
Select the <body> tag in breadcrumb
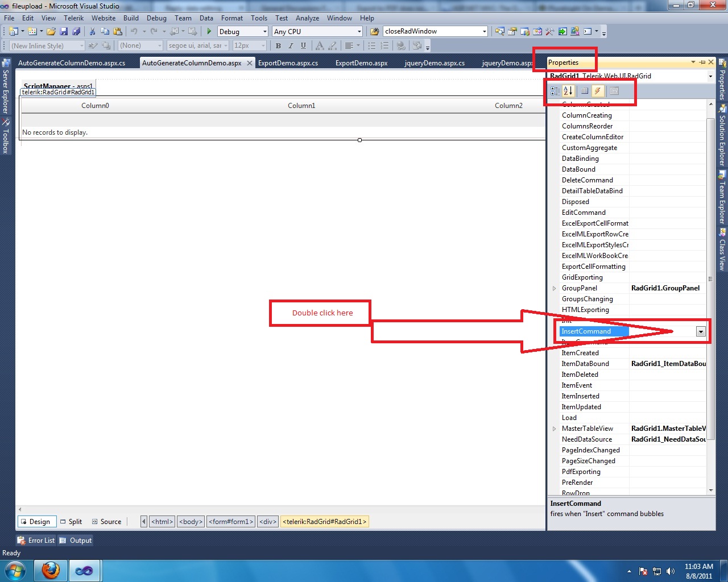click(x=191, y=521)
